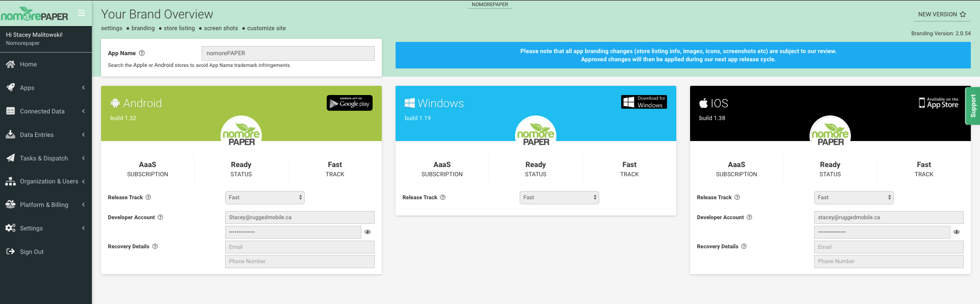Click the IOS recovery Email field

tap(889, 247)
